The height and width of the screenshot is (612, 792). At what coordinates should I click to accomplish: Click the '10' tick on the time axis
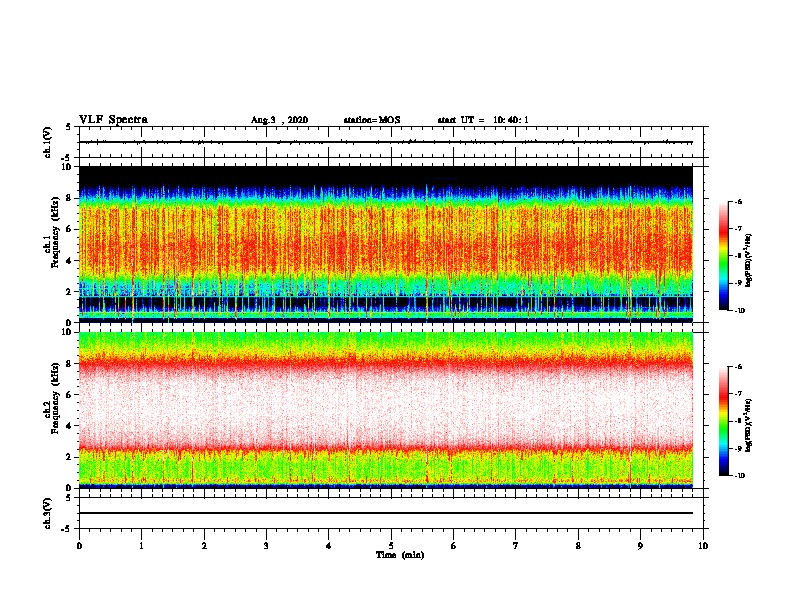coord(703,546)
